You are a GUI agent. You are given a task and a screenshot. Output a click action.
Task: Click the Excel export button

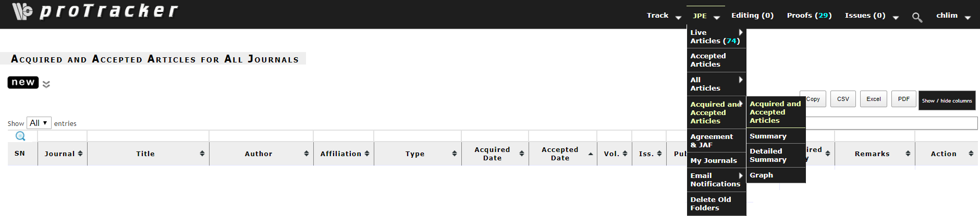click(x=873, y=99)
